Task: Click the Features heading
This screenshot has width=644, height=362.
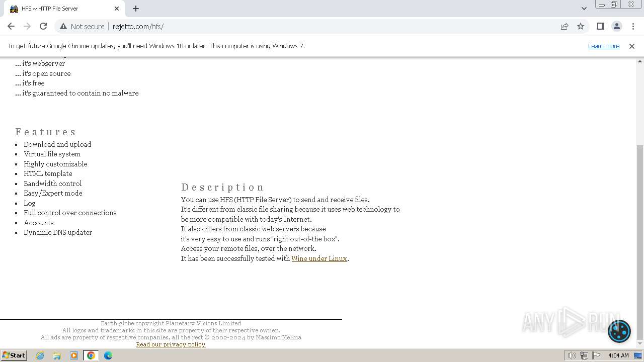Action: (x=45, y=132)
